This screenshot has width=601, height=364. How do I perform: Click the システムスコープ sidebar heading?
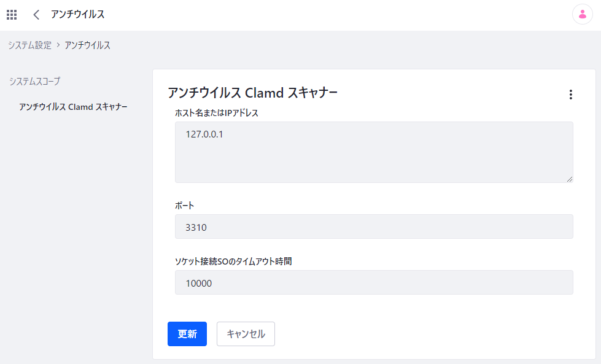pyautogui.click(x=34, y=81)
